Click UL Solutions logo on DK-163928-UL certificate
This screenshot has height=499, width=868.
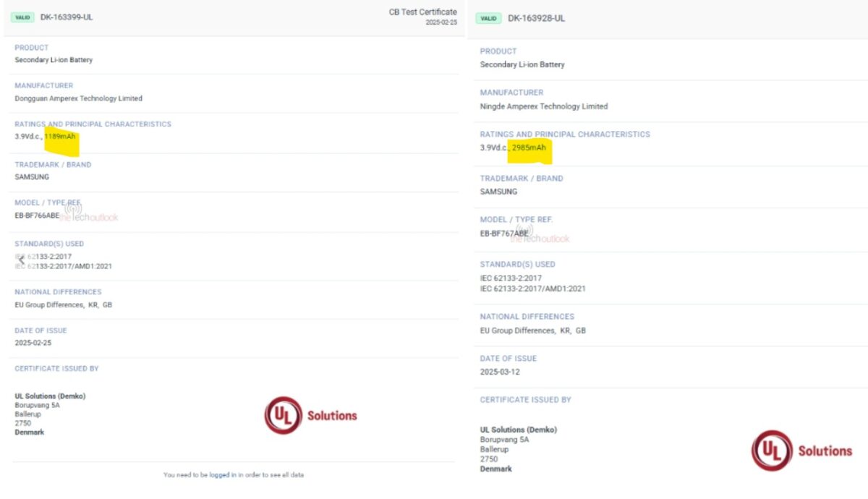[x=801, y=451]
